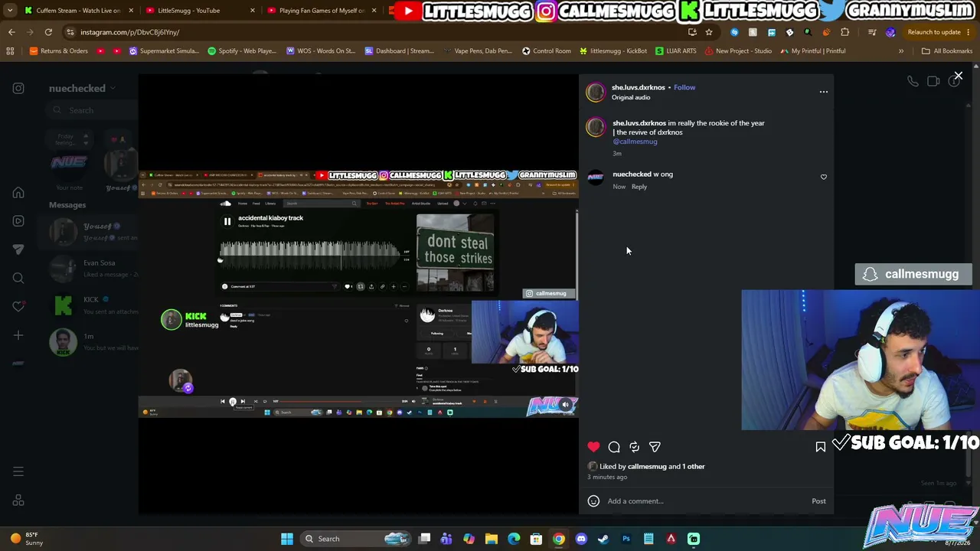Create a new post with the plus icon
This screenshot has width=980, height=551.
(18, 334)
